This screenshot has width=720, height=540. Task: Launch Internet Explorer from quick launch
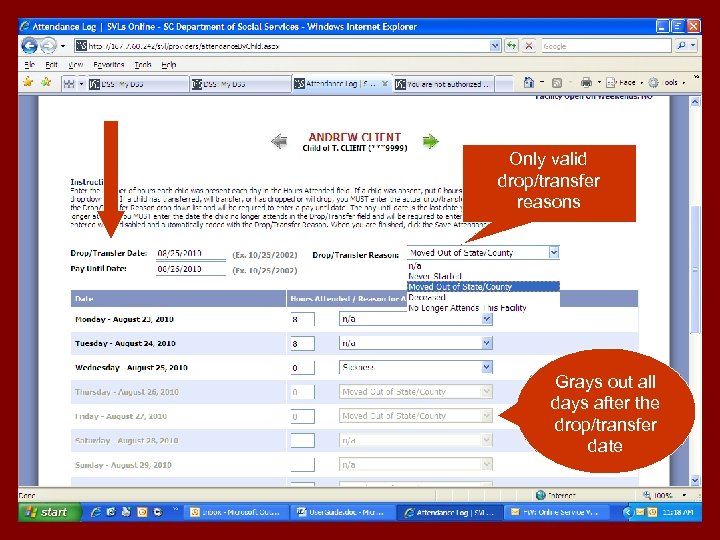[96, 512]
